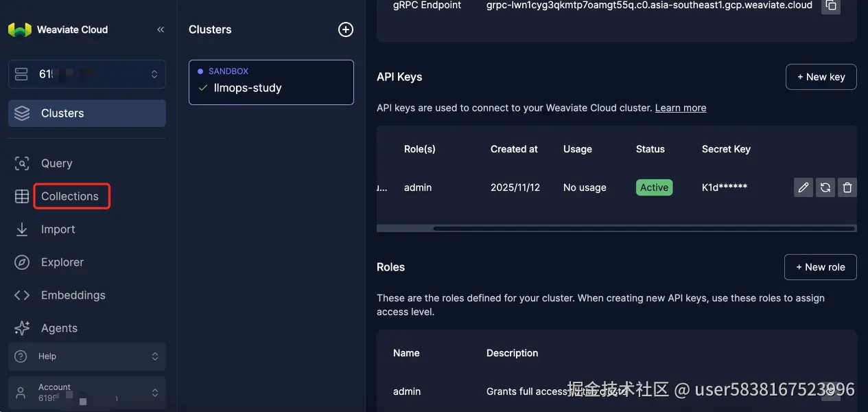Image resolution: width=868 pixels, height=412 pixels.
Task: Go to Embeddings page
Action: pyautogui.click(x=73, y=295)
